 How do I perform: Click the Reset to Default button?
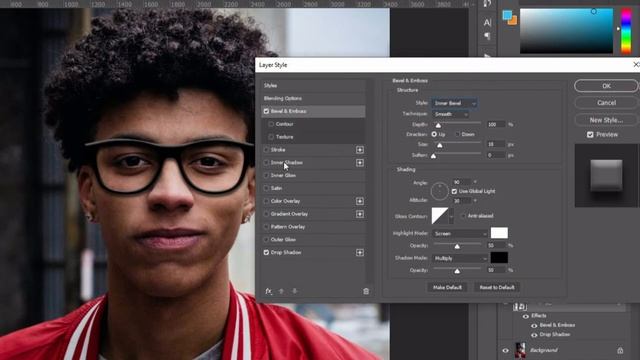point(497,287)
